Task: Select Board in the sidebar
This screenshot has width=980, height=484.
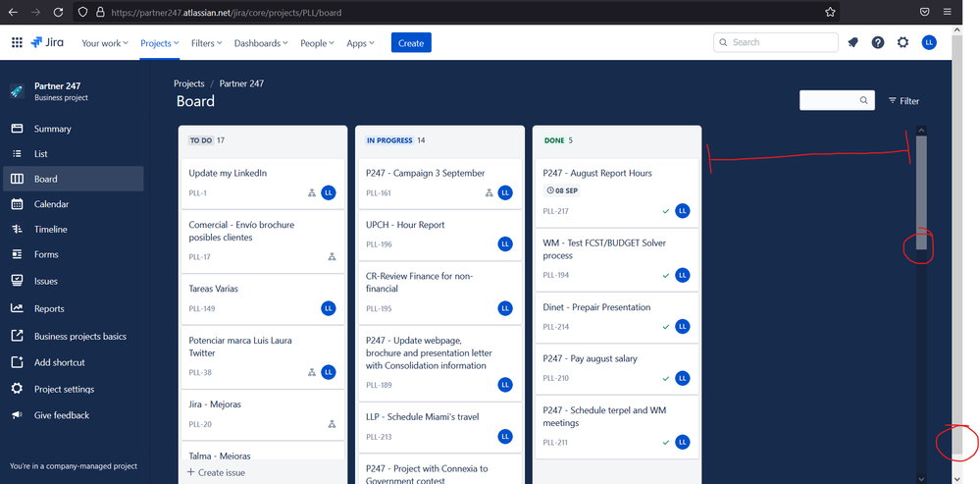Action: [x=74, y=179]
